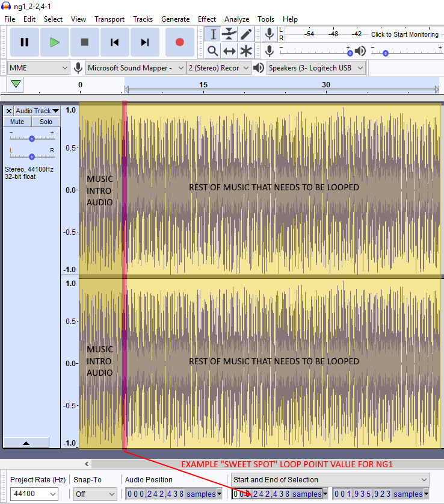444x504 pixels.
Task: Select the Envelope tool
Action: coord(229,34)
